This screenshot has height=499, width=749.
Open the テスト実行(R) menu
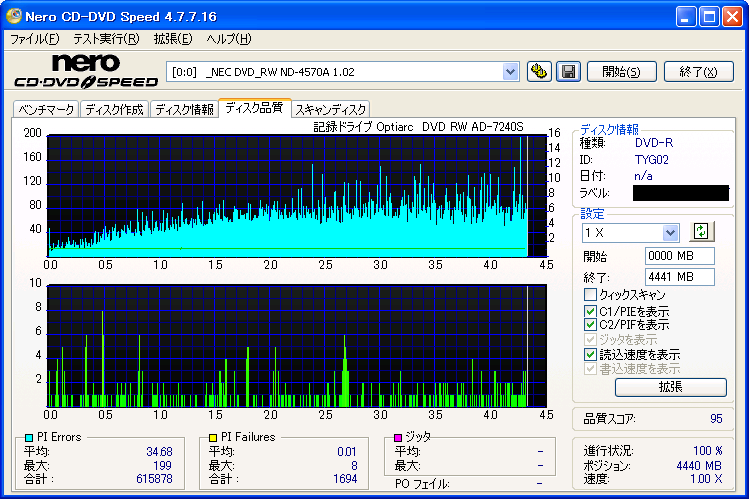pyautogui.click(x=106, y=39)
